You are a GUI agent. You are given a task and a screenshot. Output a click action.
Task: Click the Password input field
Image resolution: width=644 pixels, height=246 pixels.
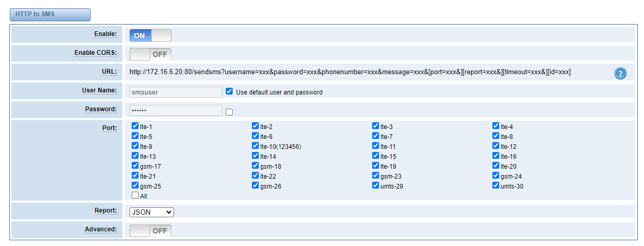coord(176,111)
